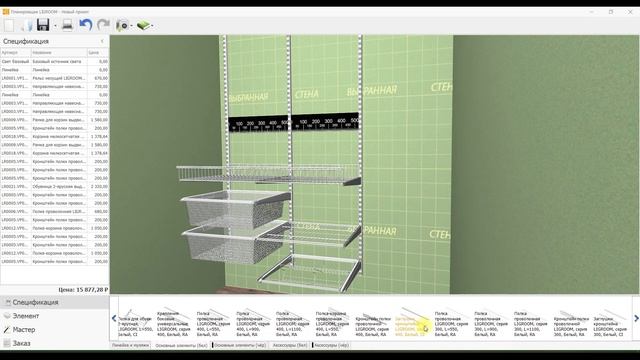
Task: Select the Обувница 2-ярусная row
Action: (x=55, y=187)
